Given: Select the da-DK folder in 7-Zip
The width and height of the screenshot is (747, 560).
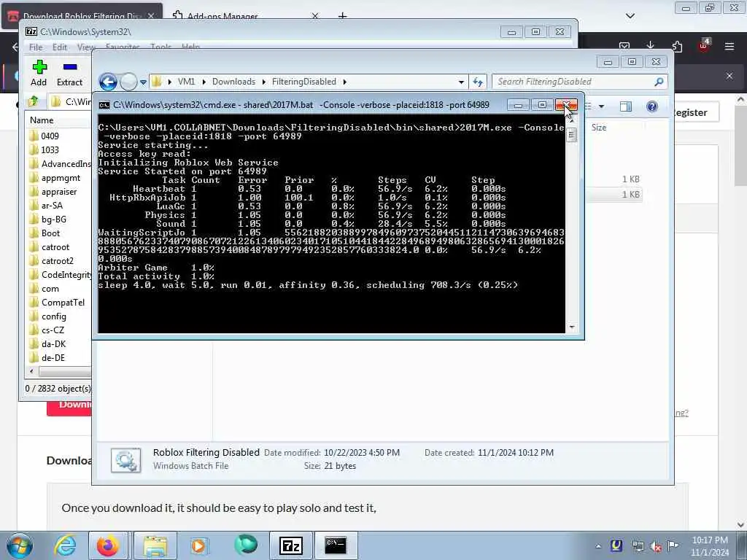Looking at the screenshot, I should 53,344.
